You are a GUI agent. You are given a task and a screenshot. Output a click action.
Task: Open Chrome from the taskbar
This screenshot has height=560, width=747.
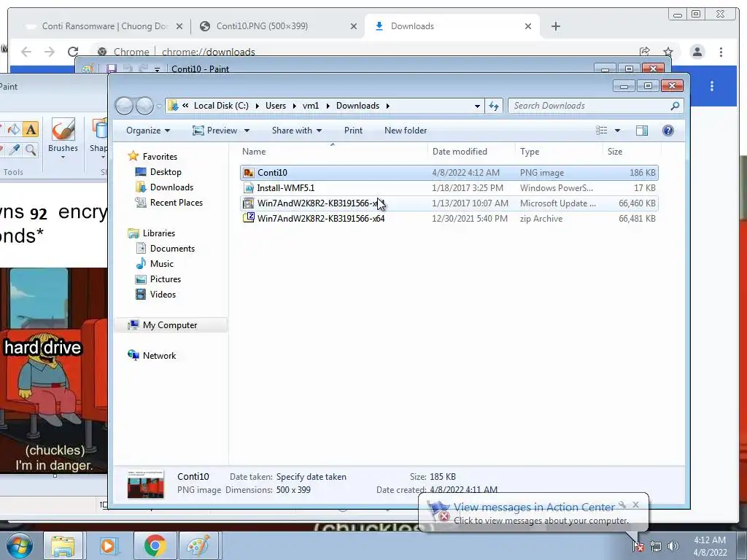coord(155,545)
